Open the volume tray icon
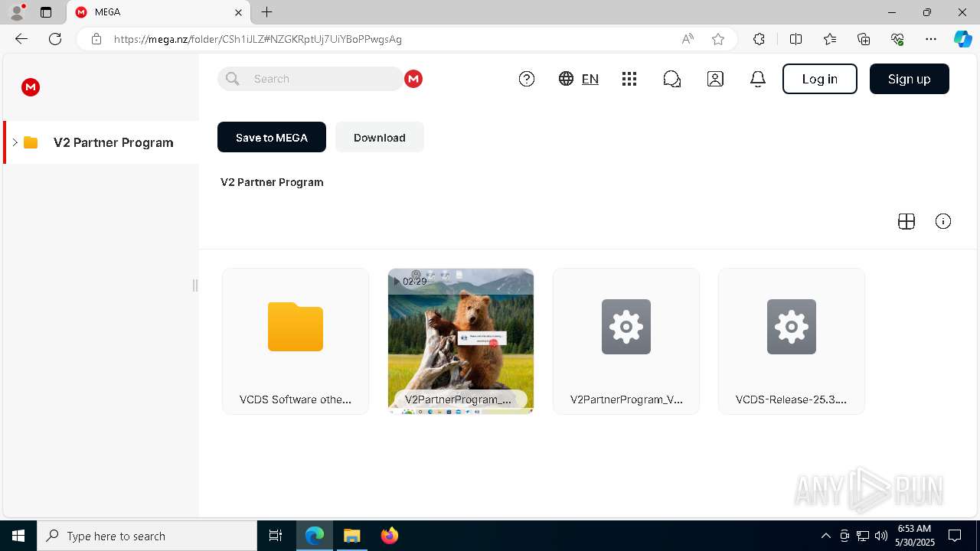The height and width of the screenshot is (551, 980). point(880,536)
